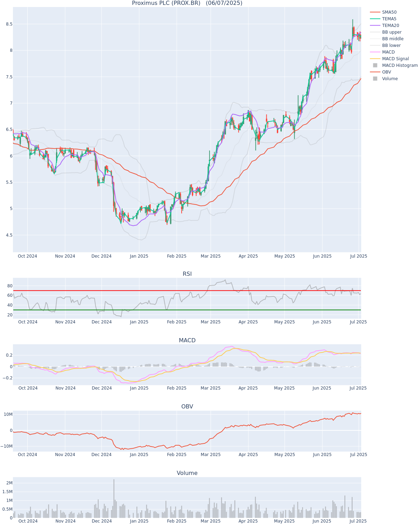This screenshot has width=420, height=525.
Task: Click Mar 2025 label under price chart
Action: pos(211,256)
